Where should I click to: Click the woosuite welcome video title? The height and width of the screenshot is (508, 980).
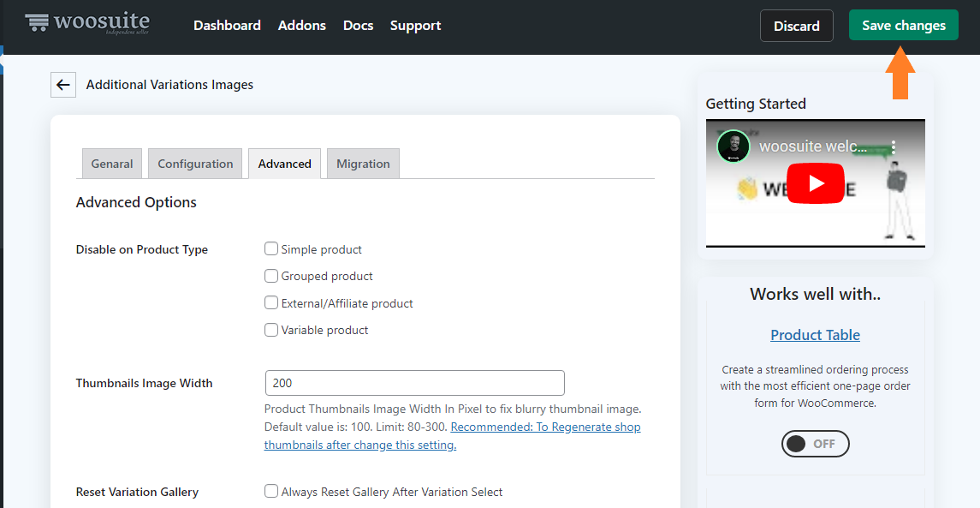812,146
